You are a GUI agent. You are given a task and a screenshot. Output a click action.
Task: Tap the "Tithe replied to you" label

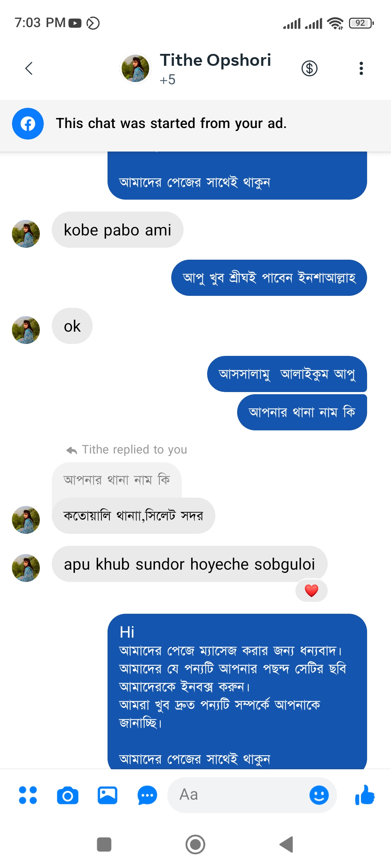(x=134, y=450)
